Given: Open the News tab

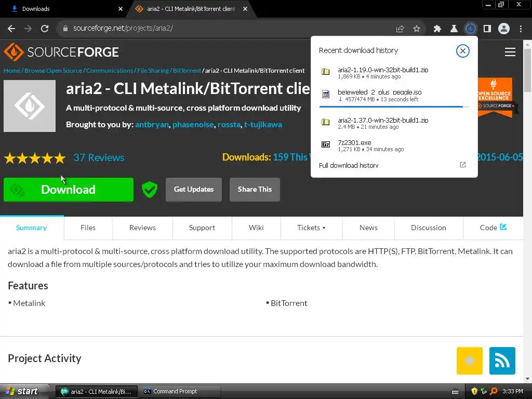Looking at the screenshot, I should (x=368, y=228).
